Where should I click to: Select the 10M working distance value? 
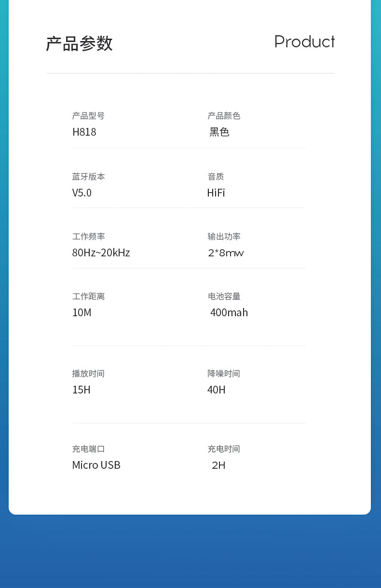point(82,312)
